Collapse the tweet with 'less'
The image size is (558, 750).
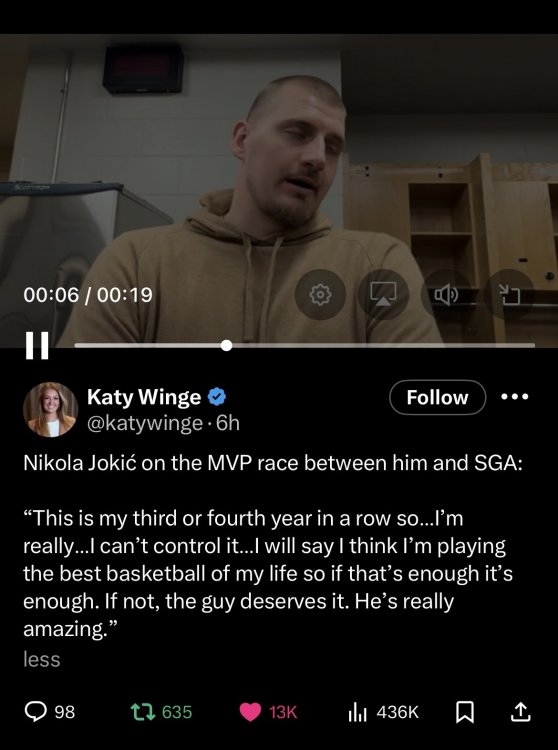[x=42, y=660]
